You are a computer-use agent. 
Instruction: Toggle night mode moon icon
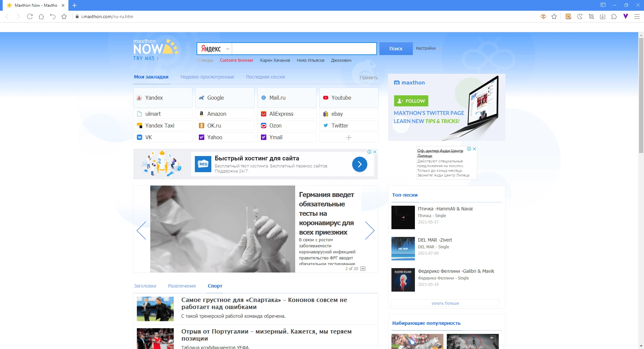(x=580, y=16)
